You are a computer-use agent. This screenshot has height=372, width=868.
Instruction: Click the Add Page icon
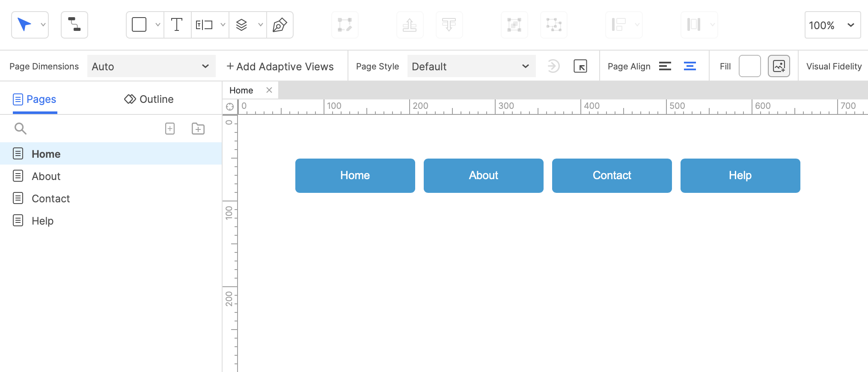click(x=170, y=129)
